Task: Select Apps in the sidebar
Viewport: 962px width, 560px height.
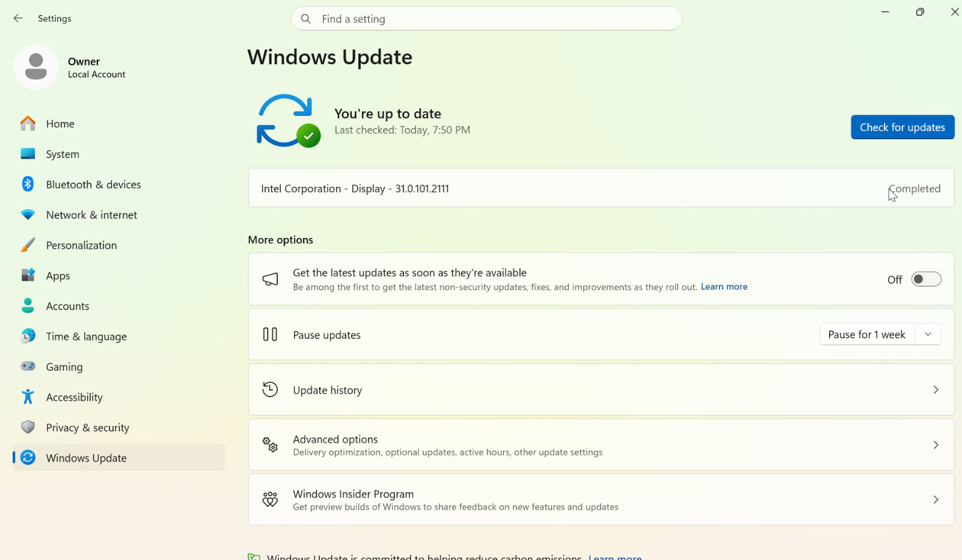Action: 118,276
